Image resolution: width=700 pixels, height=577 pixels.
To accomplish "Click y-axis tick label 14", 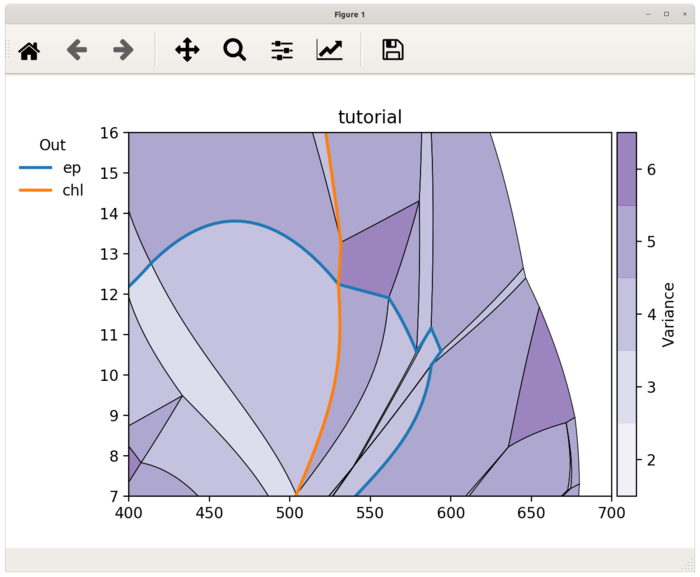I will click(109, 213).
